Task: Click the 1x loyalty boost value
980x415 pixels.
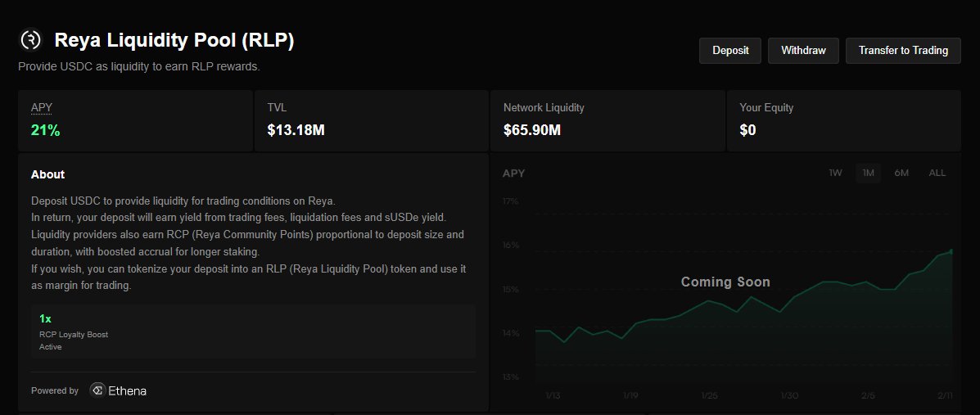Action: pos(45,318)
